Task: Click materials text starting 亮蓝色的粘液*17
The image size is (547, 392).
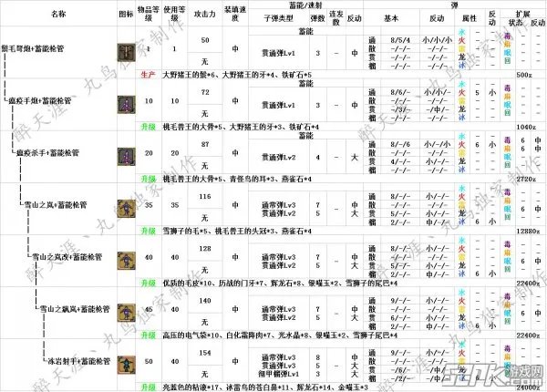Action: coord(265,387)
